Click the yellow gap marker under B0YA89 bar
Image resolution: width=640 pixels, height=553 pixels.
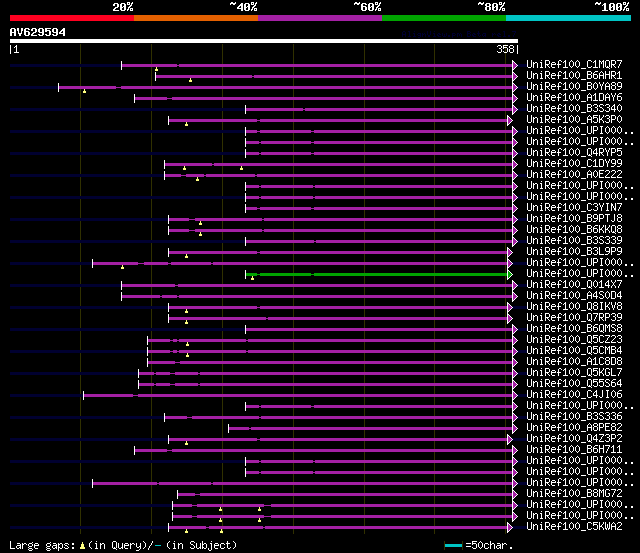(84, 91)
